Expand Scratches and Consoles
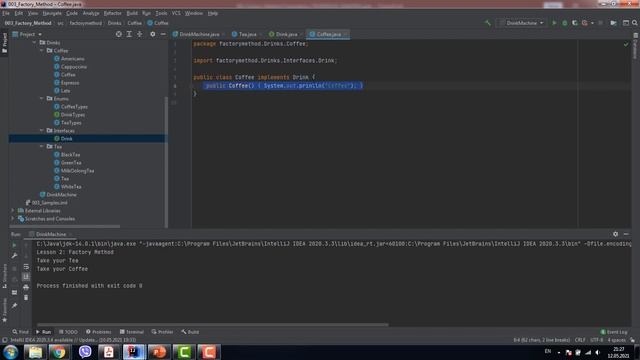Screen dimensions: 640x360 [x=12, y=219]
